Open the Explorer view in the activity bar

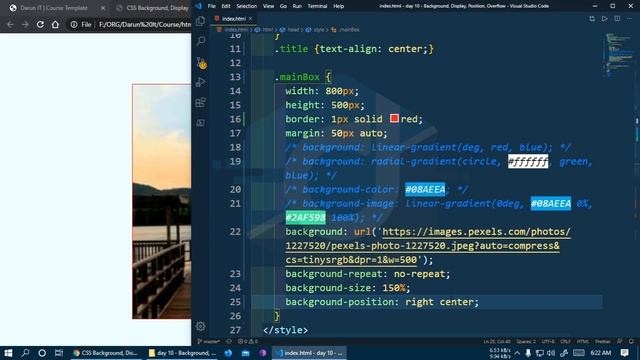pyautogui.click(x=200, y=21)
